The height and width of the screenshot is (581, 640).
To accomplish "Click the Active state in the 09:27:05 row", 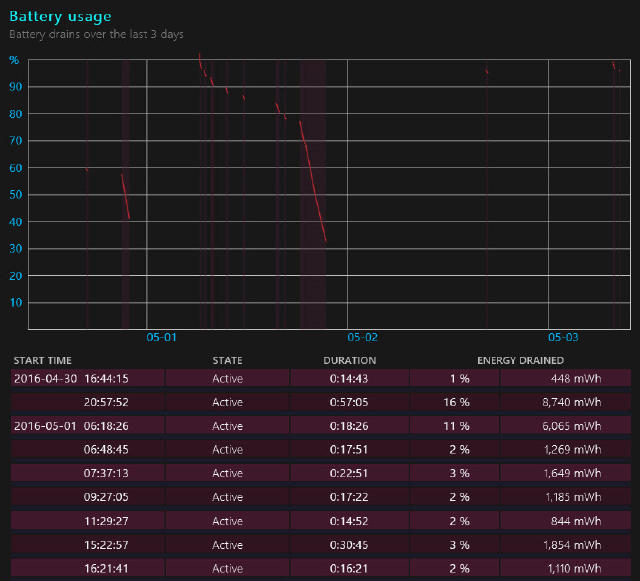I will coord(227,498).
